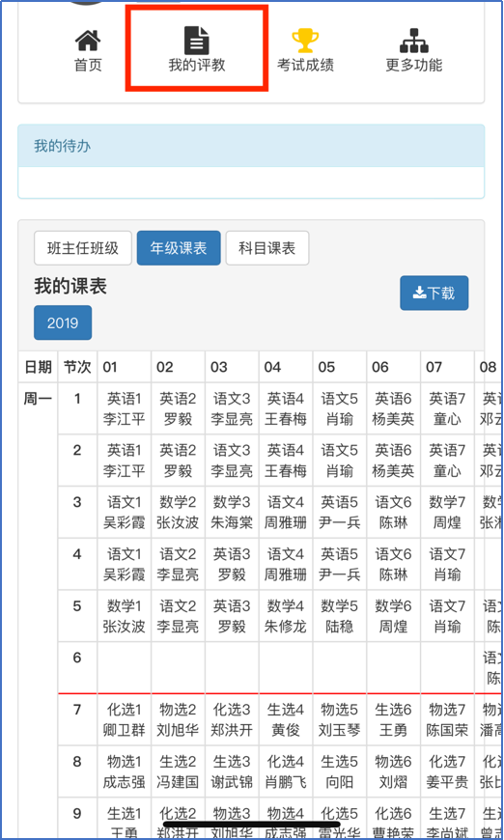Click the 我的待办 panel header
Viewport: 504px width, 840px height.
tap(251, 146)
